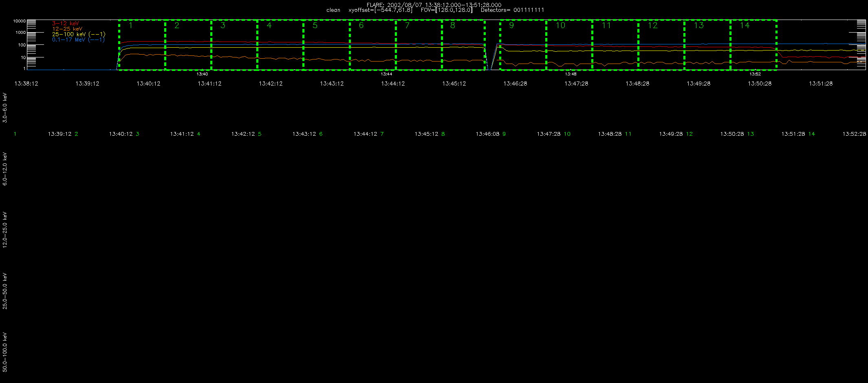Viewport: 868px width, 383px height.
Task: Click green image index 14 beside 13:51:28
Action: point(812,134)
